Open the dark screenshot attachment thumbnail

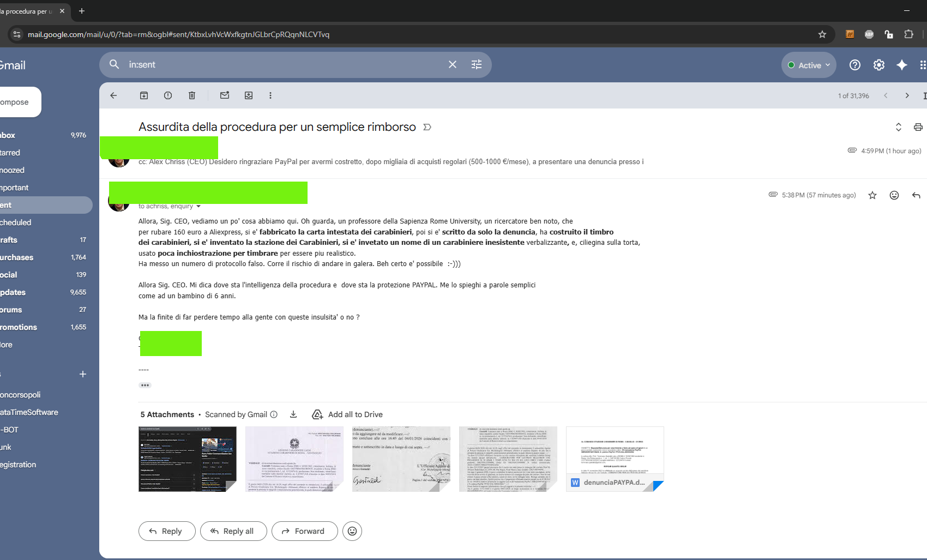click(x=188, y=459)
